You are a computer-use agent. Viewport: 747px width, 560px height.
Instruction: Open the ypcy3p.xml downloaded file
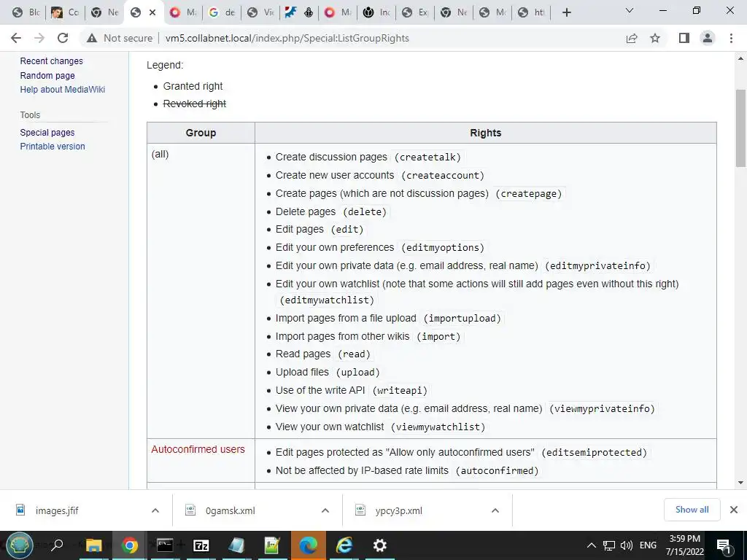(x=399, y=510)
